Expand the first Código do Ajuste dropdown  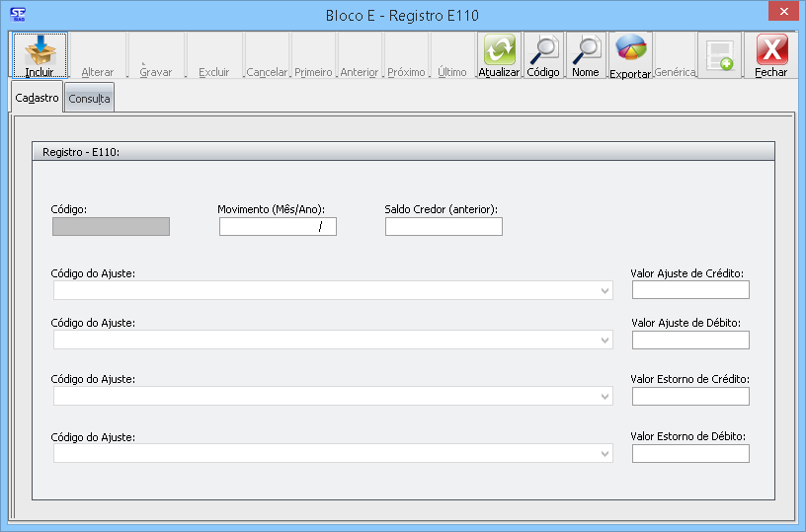point(604,290)
